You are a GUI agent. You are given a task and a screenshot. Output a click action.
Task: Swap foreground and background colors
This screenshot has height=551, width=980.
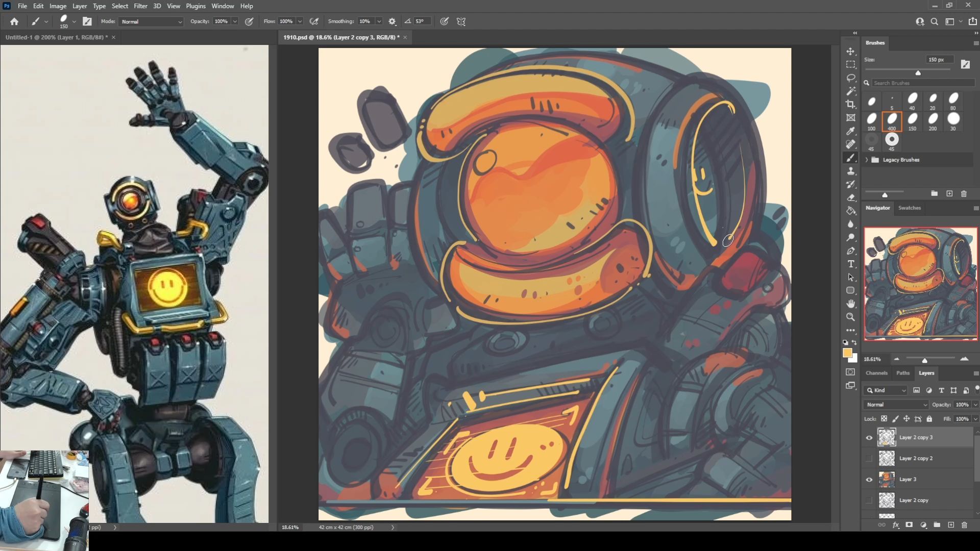point(854,343)
